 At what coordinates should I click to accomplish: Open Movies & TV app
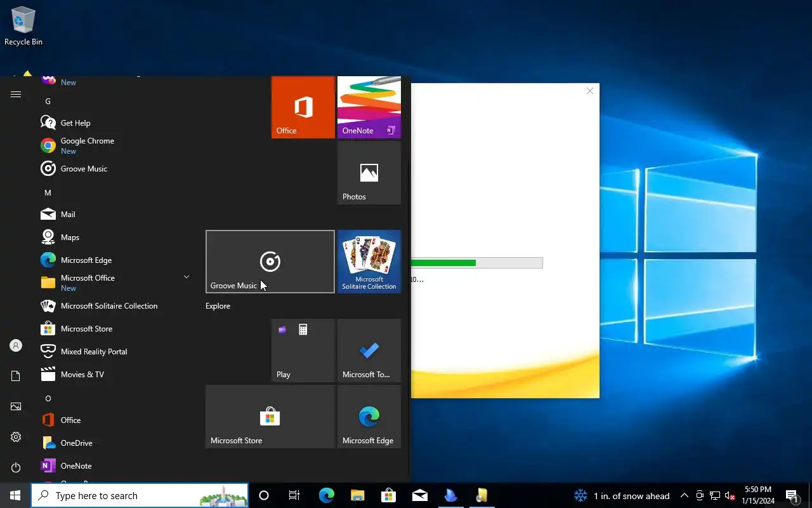point(114,375)
